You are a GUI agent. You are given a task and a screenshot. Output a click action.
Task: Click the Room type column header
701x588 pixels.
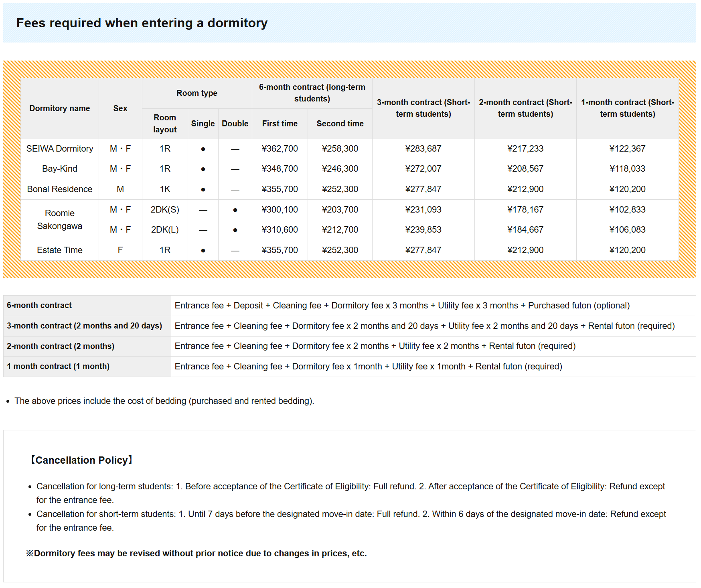click(x=197, y=93)
